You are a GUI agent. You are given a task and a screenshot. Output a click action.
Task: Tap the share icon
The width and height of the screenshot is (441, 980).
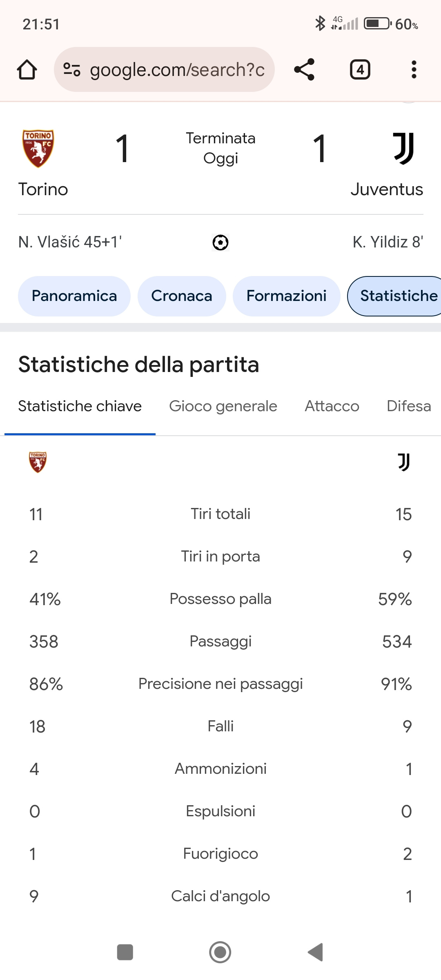coord(304,69)
